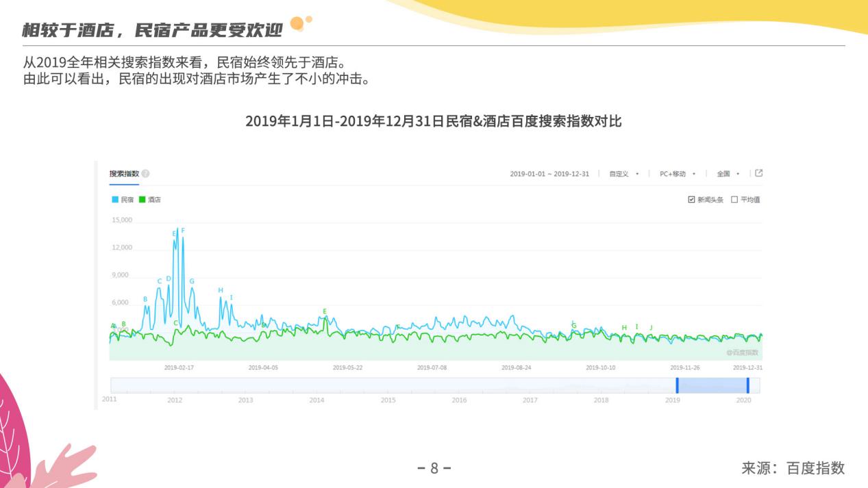Click blue news marker F at the peak
Screen dimensions: 868x488
point(183,231)
